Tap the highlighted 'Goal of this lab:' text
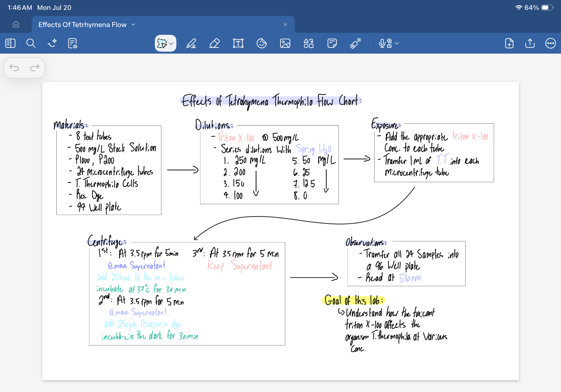Screen dimensions: 561x392 [x=354, y=300]
